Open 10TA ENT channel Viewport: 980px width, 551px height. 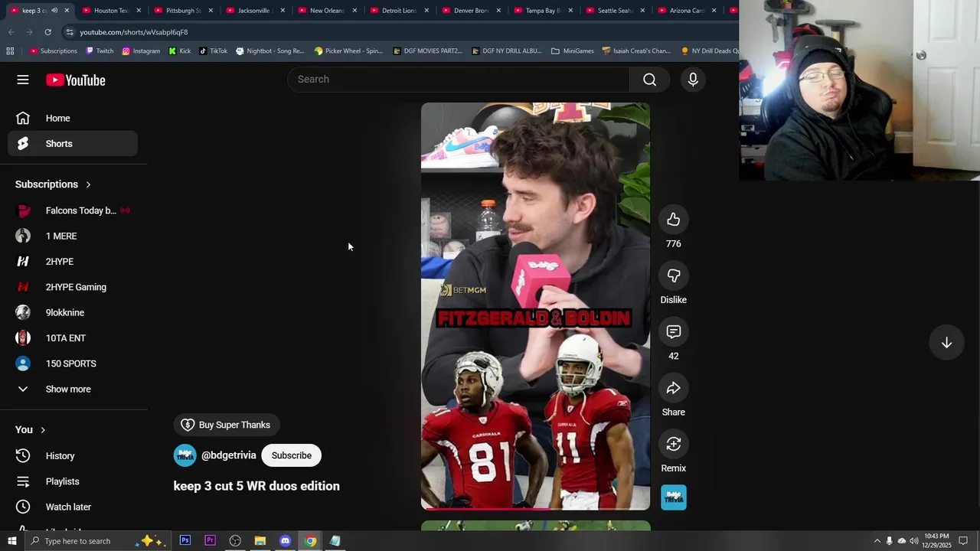coord(73,338)
